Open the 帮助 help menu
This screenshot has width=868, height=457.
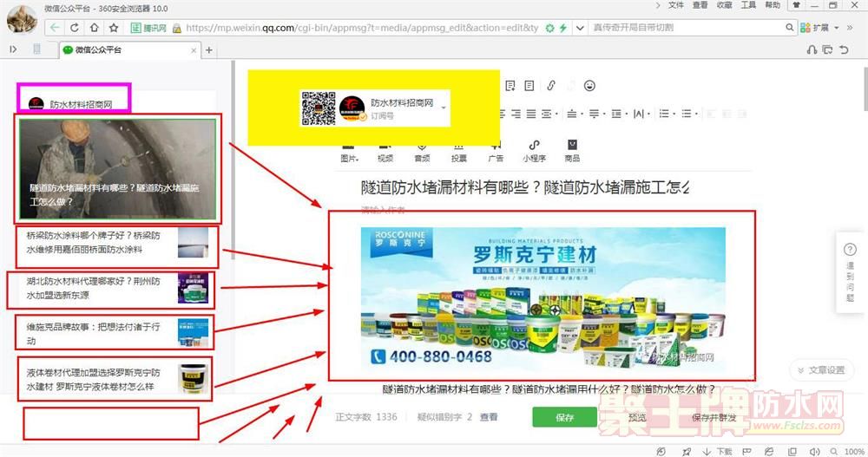point(773,5)
